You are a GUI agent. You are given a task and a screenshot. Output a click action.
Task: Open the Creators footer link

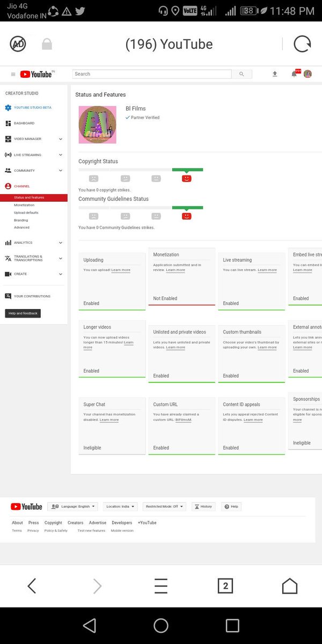tap(75, 523)
